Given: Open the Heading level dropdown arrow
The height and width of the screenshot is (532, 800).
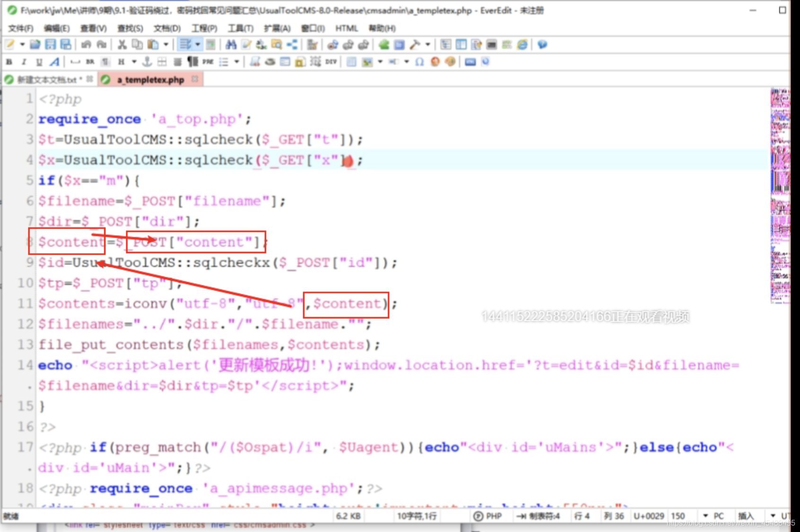Looking at the screenshot, I should [x=134, y=61].
